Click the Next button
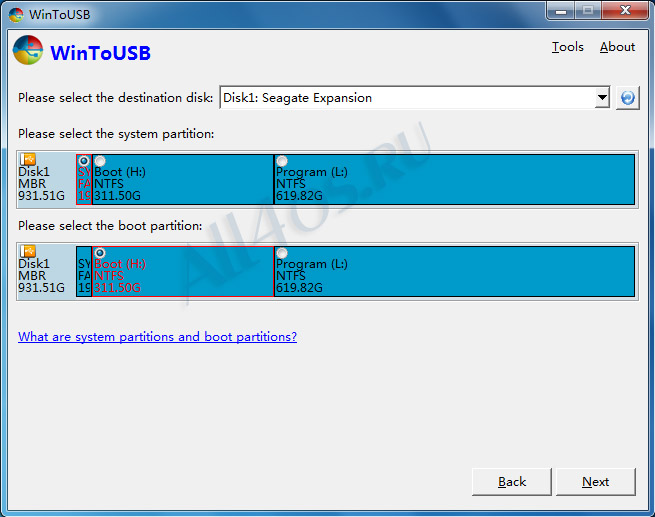655x517 pixels. tap(596, 482)
